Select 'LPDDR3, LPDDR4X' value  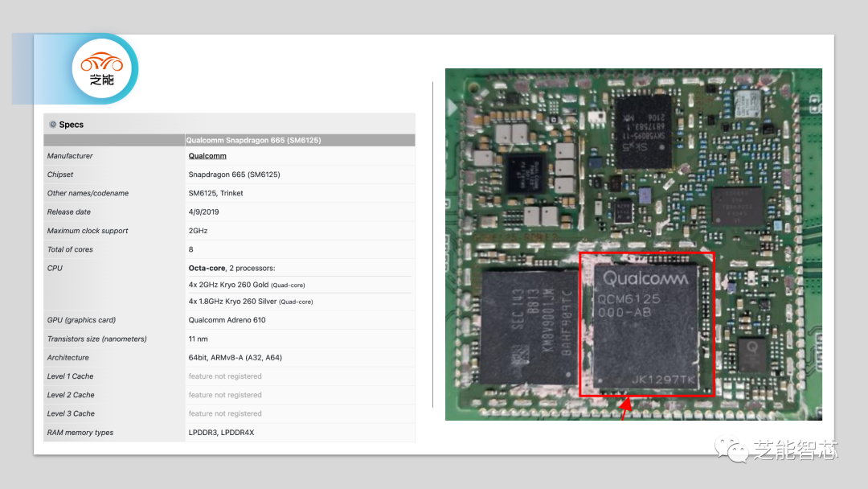222,433
